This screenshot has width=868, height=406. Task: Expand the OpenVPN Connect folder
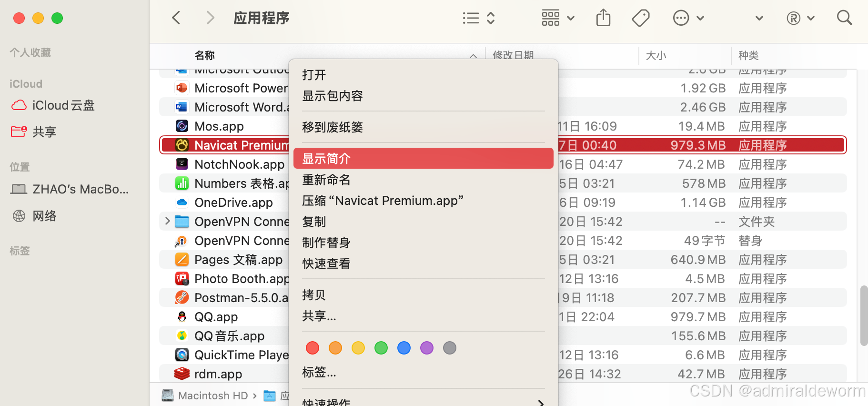[x=167, y=221]
